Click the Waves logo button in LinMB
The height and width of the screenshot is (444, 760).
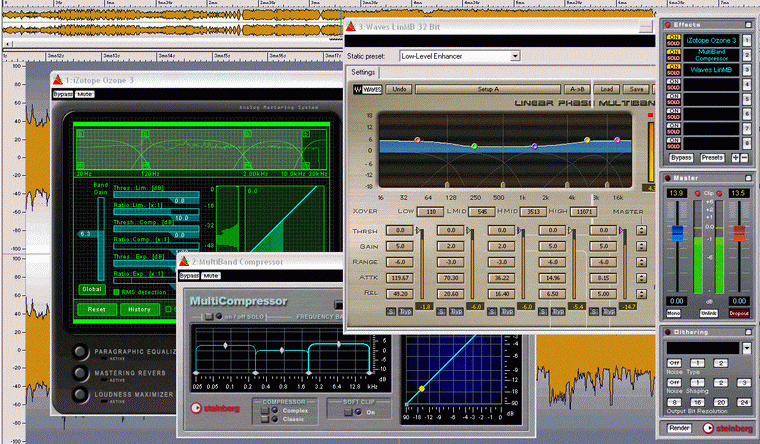point(366,89)
